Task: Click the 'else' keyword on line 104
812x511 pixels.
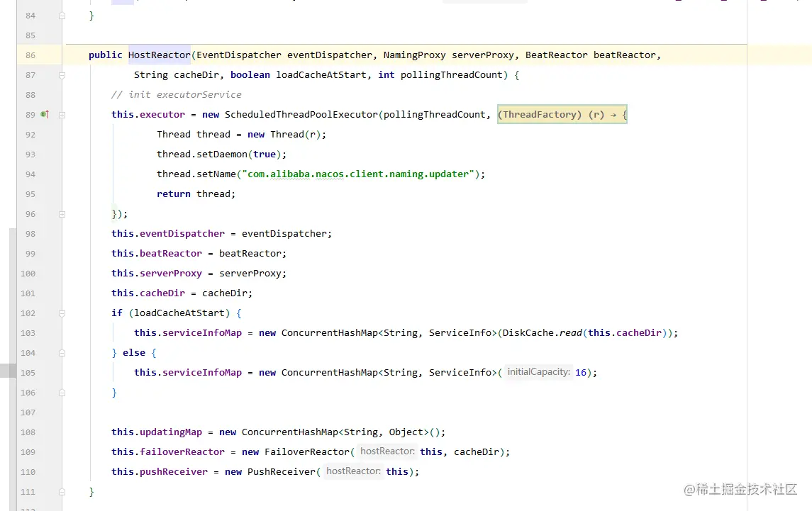Action: tap(134, 352)
